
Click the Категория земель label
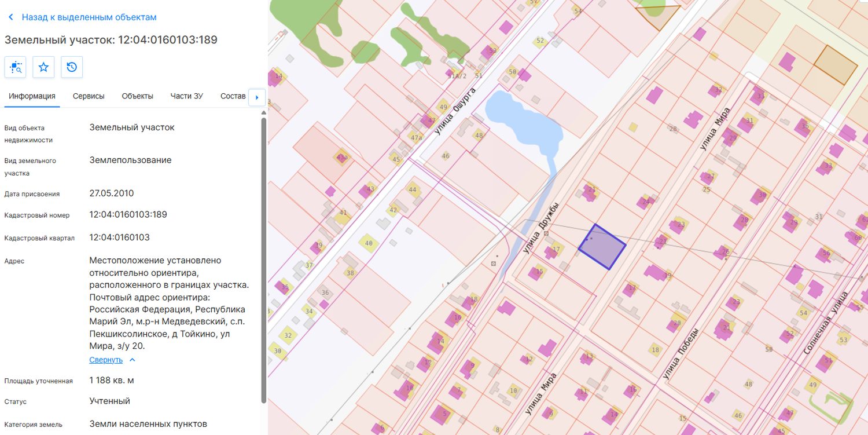click(x=33, y=425)
